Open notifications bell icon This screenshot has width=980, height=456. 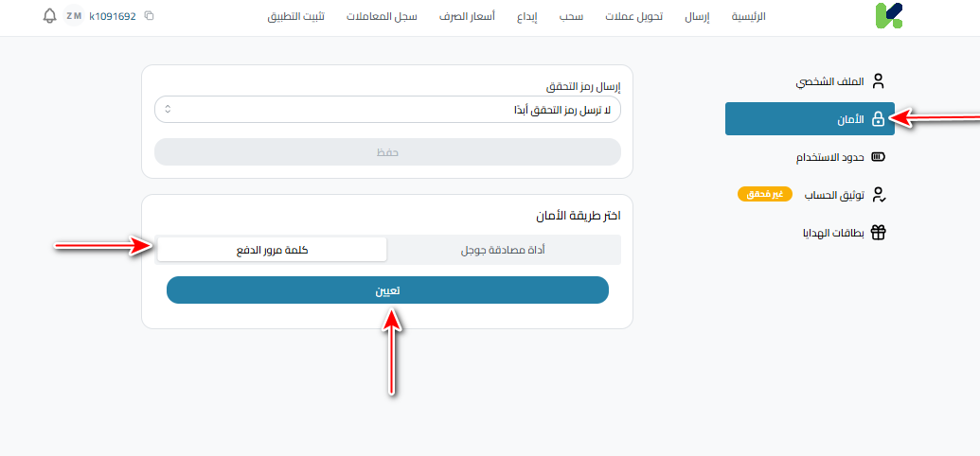tap(50, 16)
